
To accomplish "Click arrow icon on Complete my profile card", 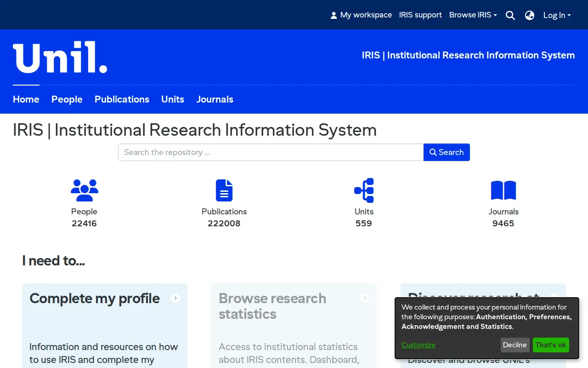I will click(x=175, y=298).
